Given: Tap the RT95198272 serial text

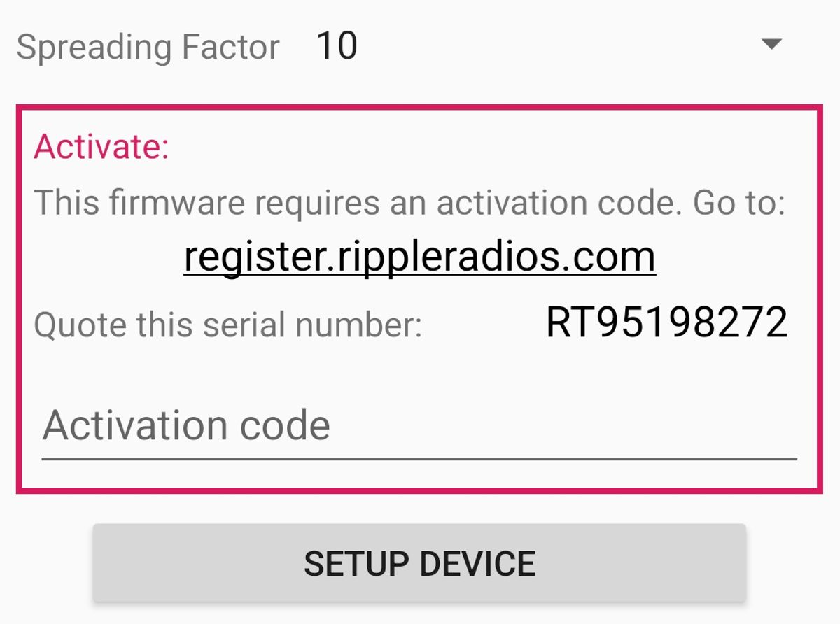Looking at the screenshot, I should point(666,323).
